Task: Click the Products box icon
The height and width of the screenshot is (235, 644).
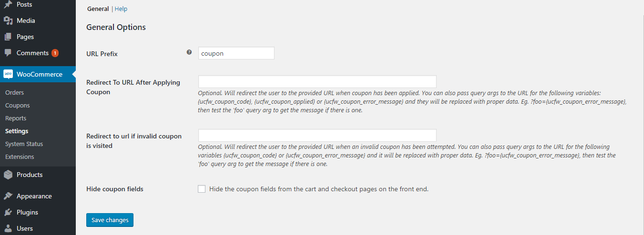Action: point(8,175)
